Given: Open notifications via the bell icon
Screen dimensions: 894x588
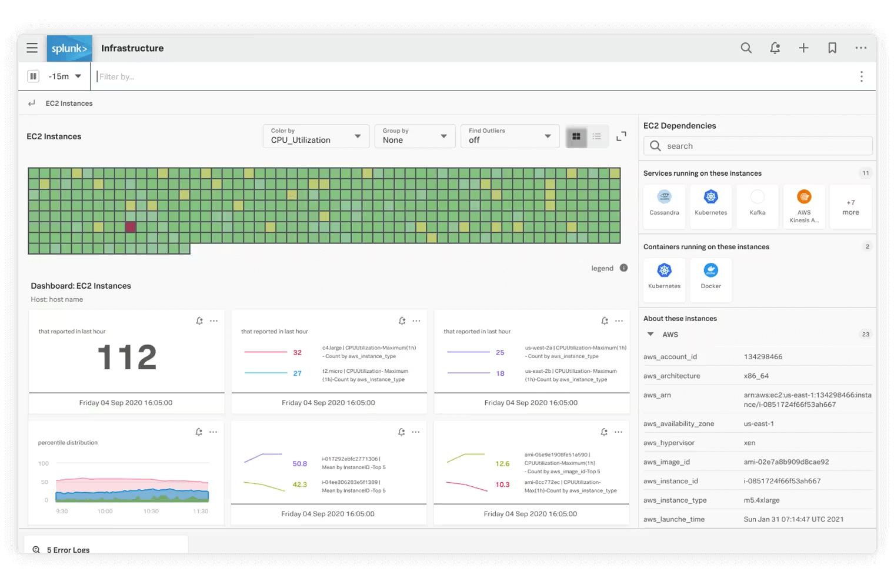Looking at the screenshot, I should [775, 48].
